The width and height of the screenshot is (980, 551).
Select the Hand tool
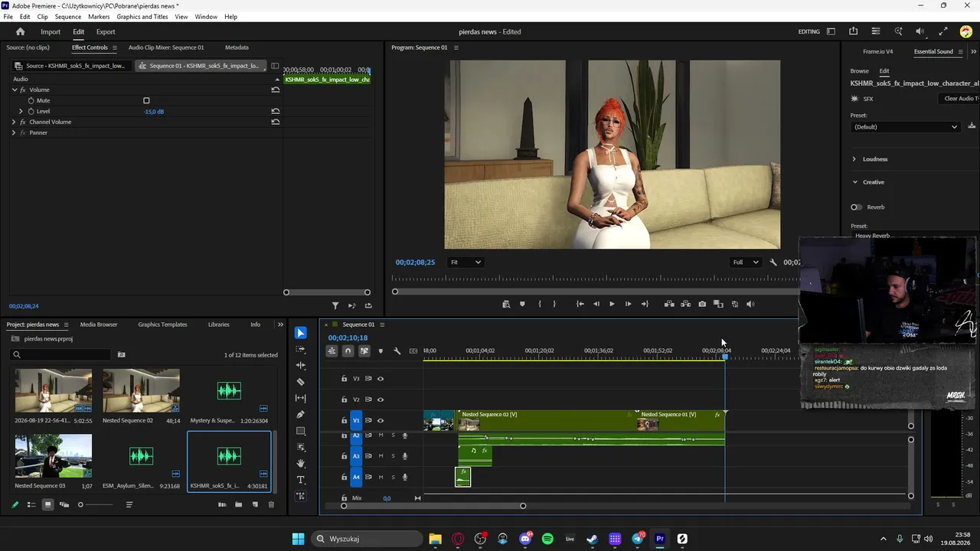[301, 463]
